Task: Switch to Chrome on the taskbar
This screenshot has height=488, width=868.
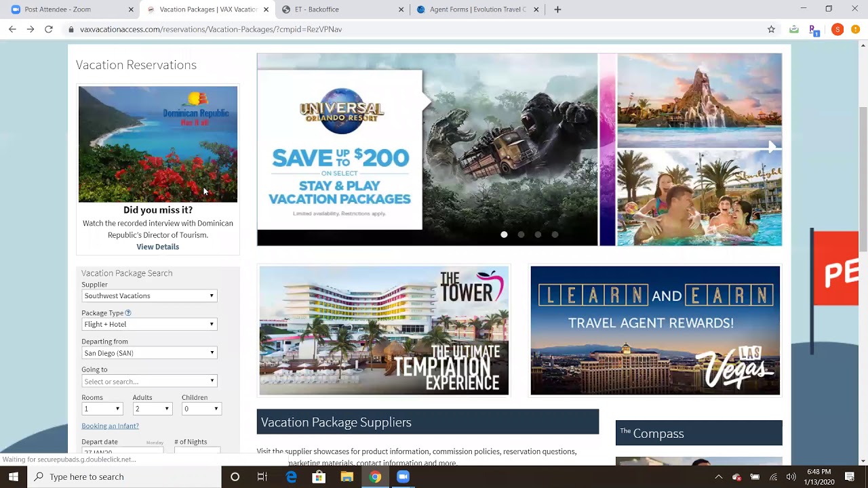Action: pos(375,476)
